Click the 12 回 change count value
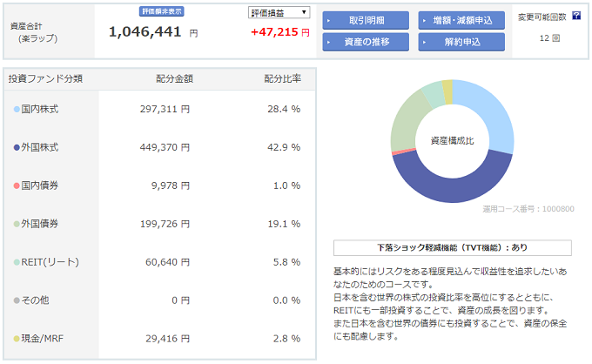The height and width of the screenshot is (364, 592). 549,38
